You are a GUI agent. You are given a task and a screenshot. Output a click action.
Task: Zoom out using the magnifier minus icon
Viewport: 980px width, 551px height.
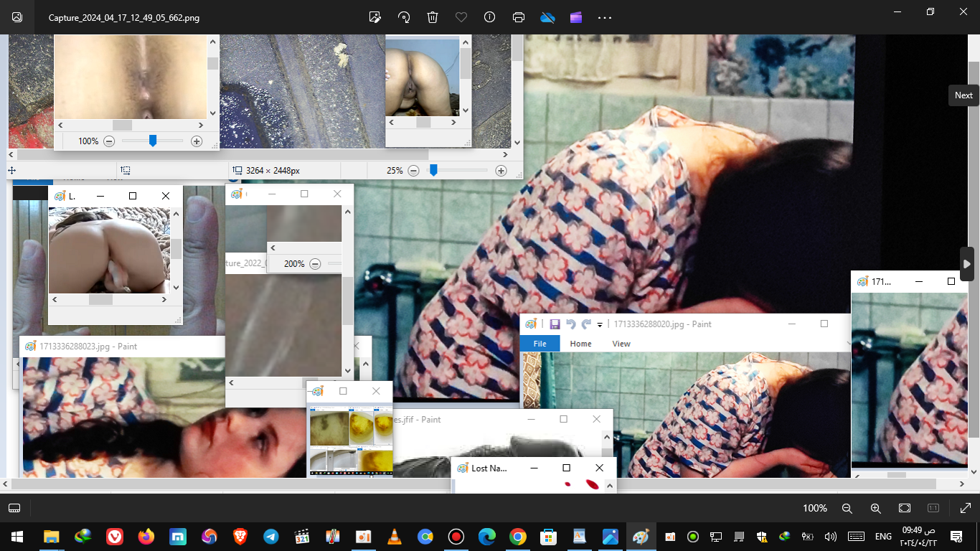(847, 508)
